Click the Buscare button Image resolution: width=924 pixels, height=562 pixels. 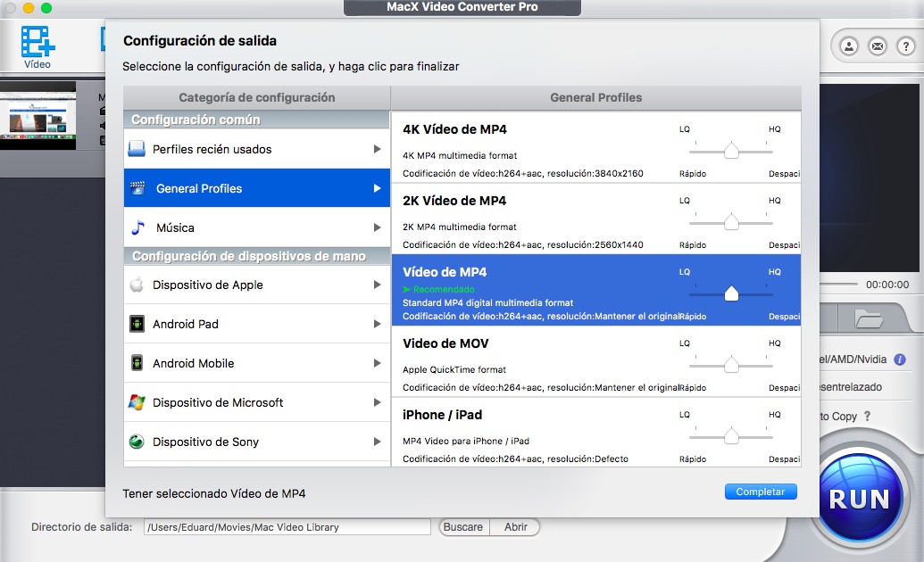coord(463,526)
